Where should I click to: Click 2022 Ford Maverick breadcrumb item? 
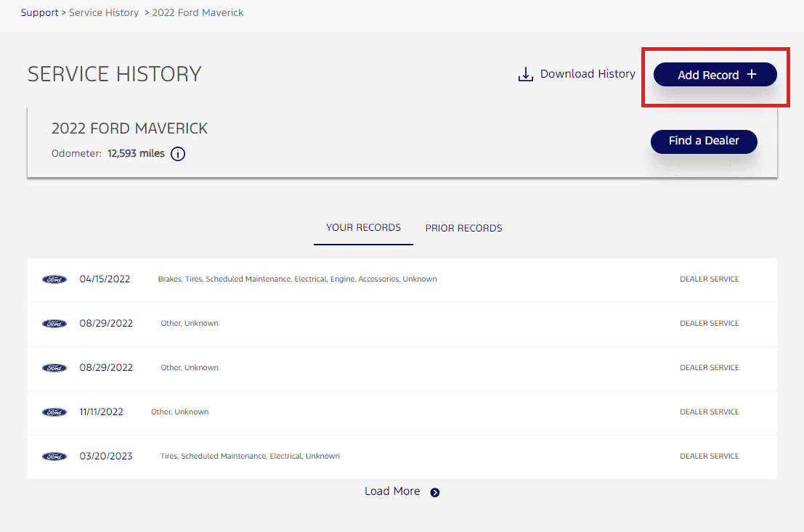click(198, 13)
